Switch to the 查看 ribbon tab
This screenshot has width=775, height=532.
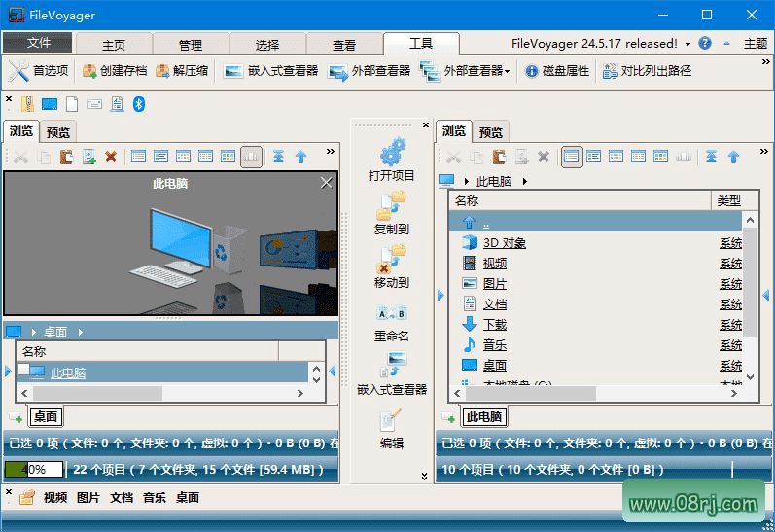coord(344,45)
